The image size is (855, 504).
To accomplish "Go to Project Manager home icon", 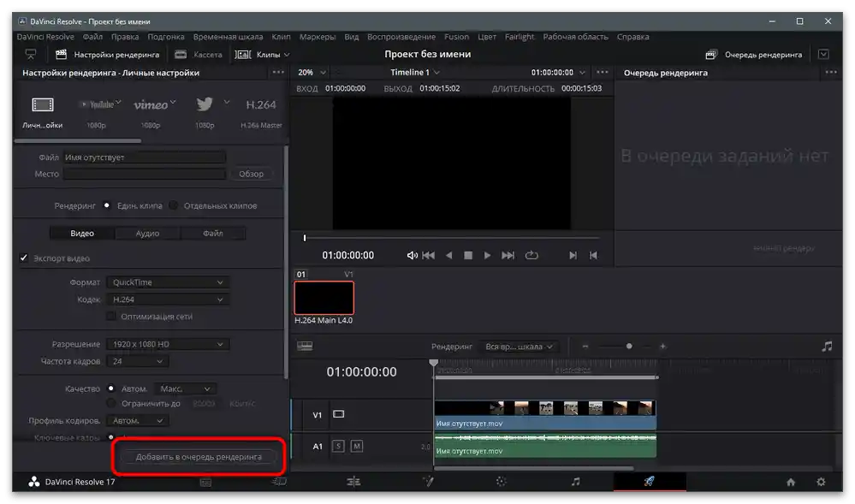I will click(791, 483).
